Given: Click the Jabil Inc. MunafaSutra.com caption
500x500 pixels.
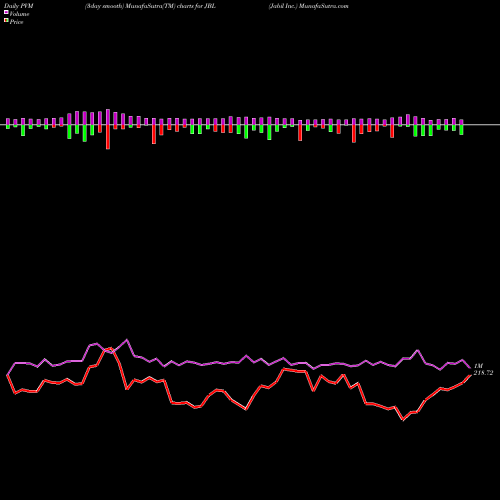Looking at the screenshot, I should [309, 6].
